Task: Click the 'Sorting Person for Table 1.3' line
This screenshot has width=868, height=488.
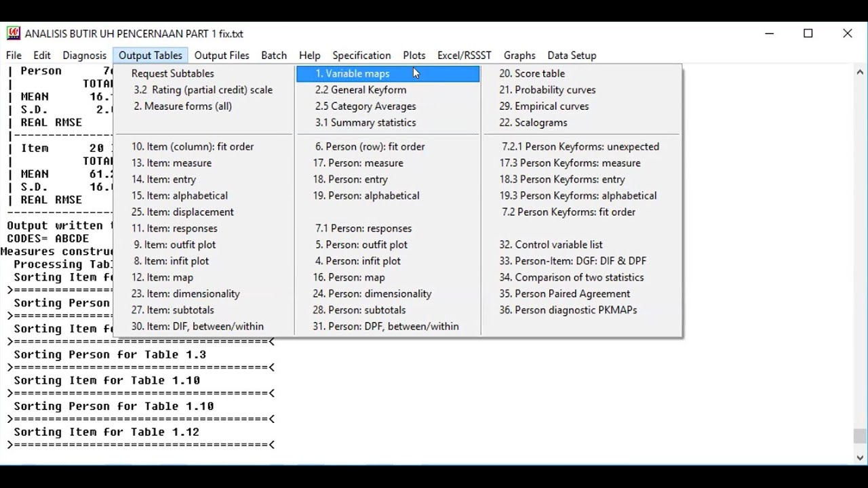Action: tap(110, 354)
